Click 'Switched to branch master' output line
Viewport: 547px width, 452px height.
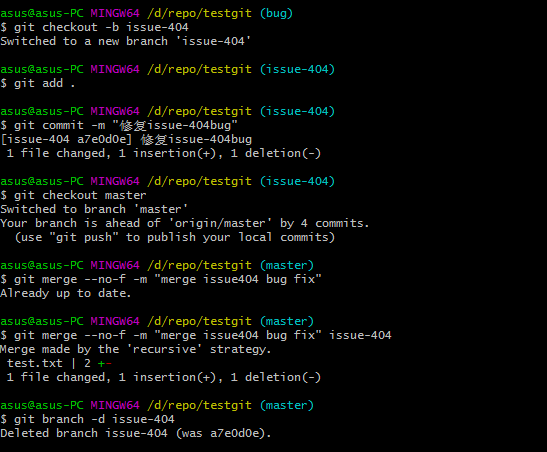pyautogui.click(x=94, y=209)
